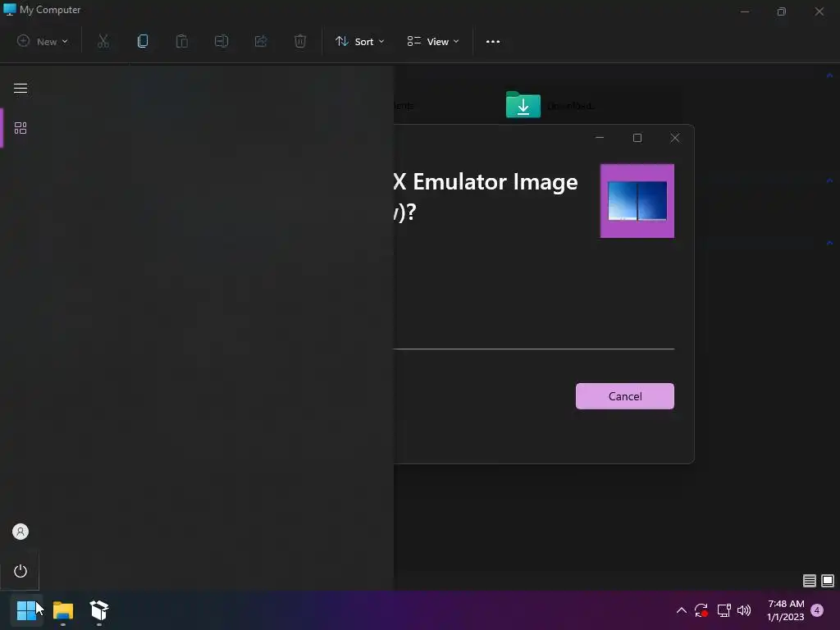Click the emulator image thumbnail
The height and width of the screenshot is (630, 840).
637,201
